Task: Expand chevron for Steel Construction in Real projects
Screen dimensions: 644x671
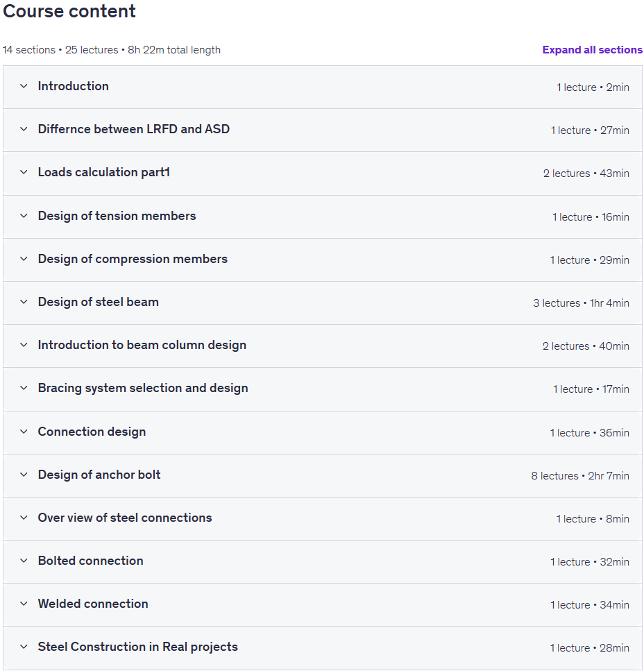Action: 24,647
